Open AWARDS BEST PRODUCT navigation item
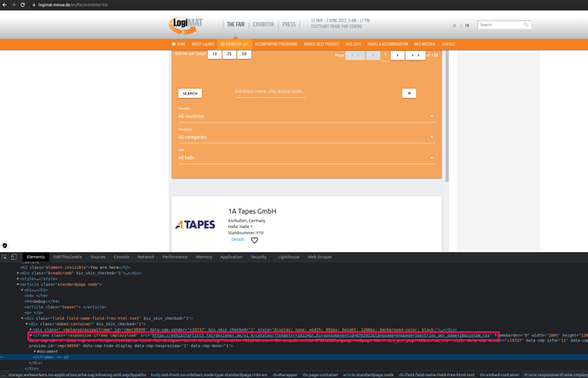The width and height of the screenshot is (588, 378). coord(321,44)
